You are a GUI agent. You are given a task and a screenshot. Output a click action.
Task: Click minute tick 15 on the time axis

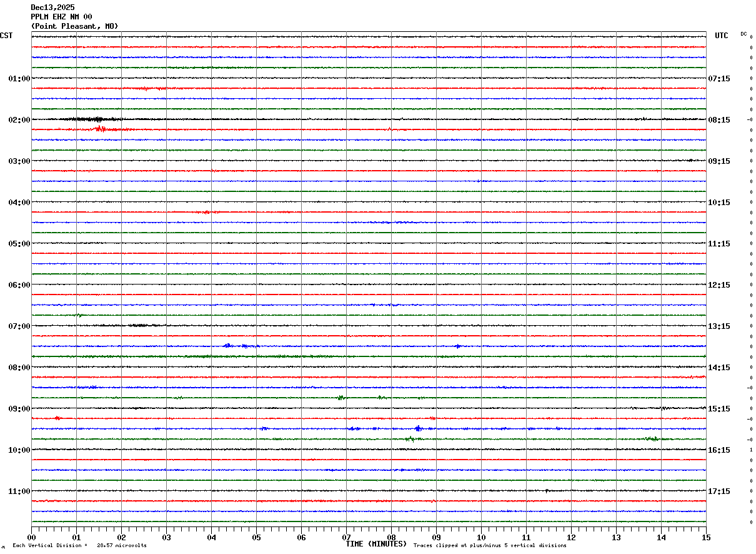(x=706, y=537)
